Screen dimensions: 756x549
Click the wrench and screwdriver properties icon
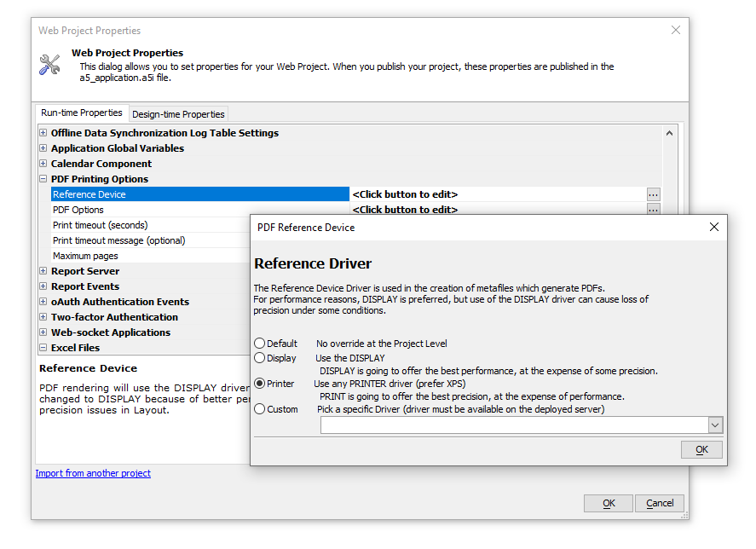pyautogui.click(x=49, y=65)
